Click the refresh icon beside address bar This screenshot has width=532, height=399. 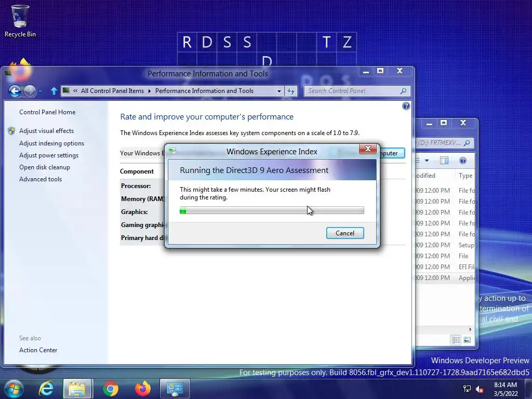point(291,91)
